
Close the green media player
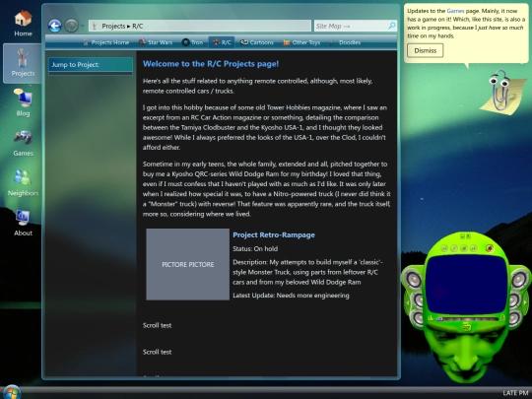click(x=469, y=236)
